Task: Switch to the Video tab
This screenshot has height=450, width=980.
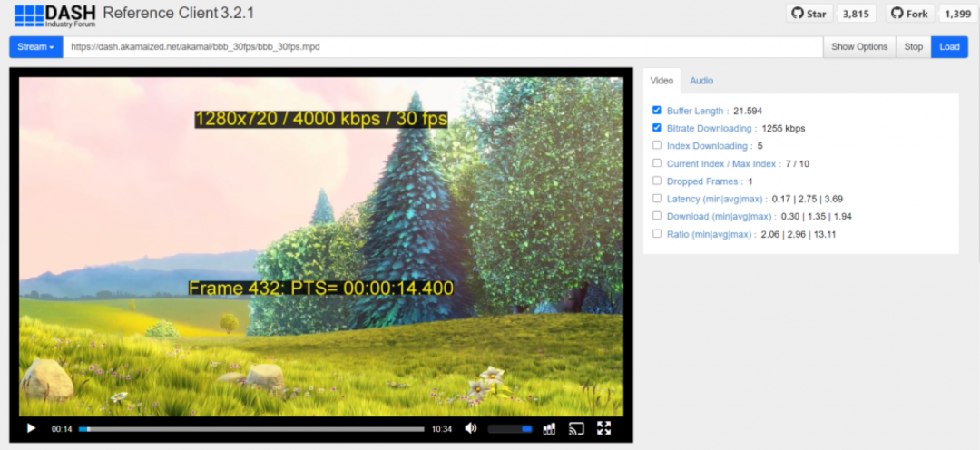Action: 661,81
